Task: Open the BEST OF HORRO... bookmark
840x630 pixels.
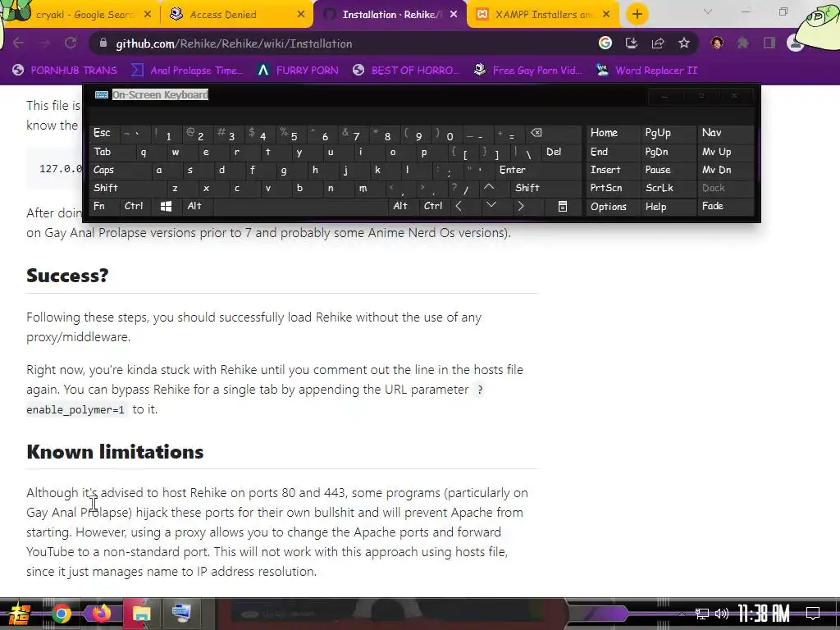Action: (x=406, y=71)
